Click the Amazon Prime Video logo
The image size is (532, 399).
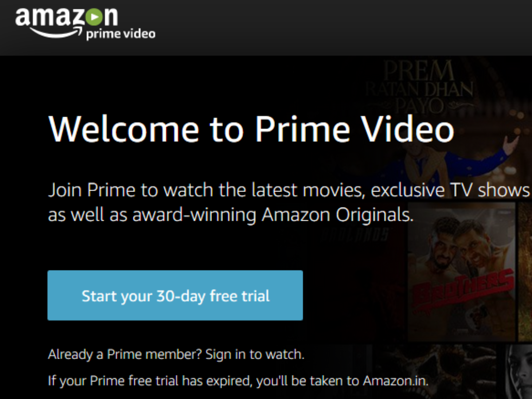85,23
